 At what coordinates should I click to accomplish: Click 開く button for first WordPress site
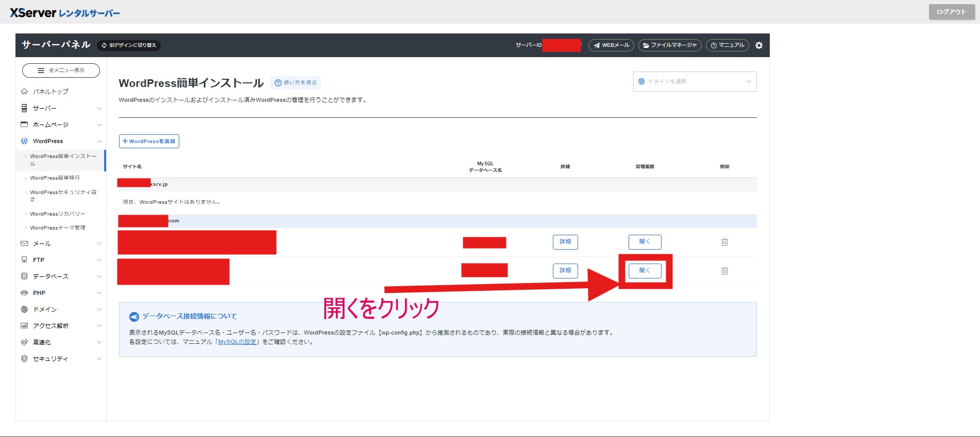point(645,242)
